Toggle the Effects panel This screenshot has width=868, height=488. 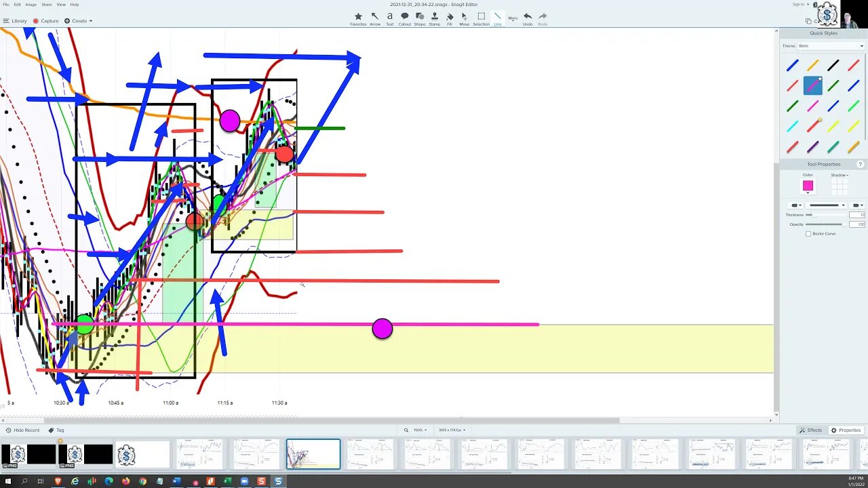(x=810, y=430)
